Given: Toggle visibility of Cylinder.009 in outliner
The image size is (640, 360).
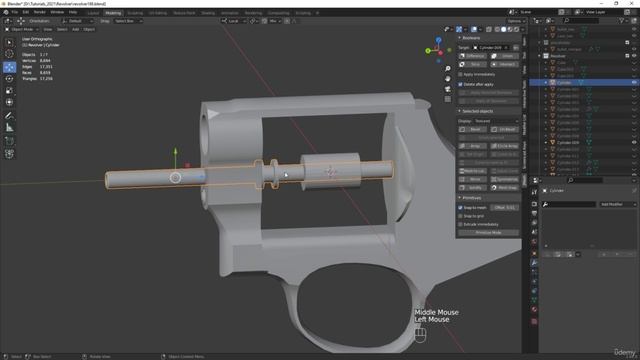Looking at the screenshot, I should pos(634,142).
